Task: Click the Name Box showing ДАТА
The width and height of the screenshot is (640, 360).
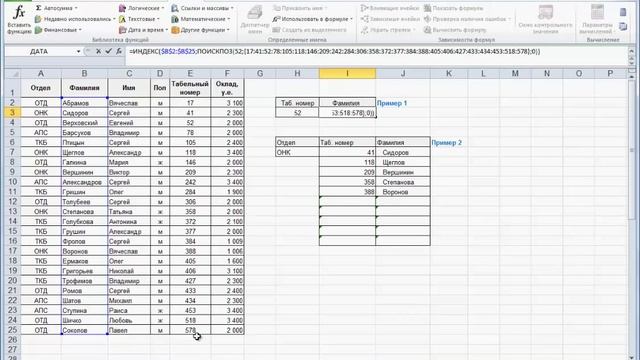Action: 39,51
